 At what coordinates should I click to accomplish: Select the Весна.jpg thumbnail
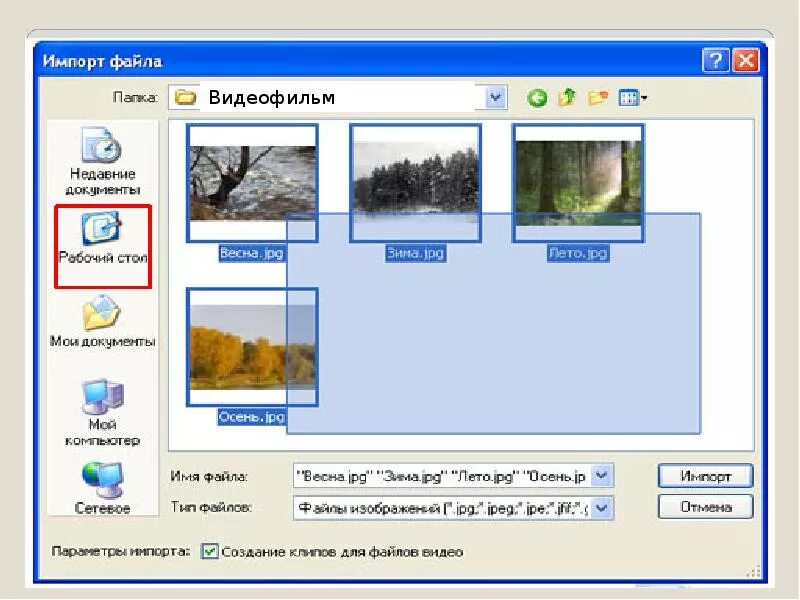tap(252, 183)
